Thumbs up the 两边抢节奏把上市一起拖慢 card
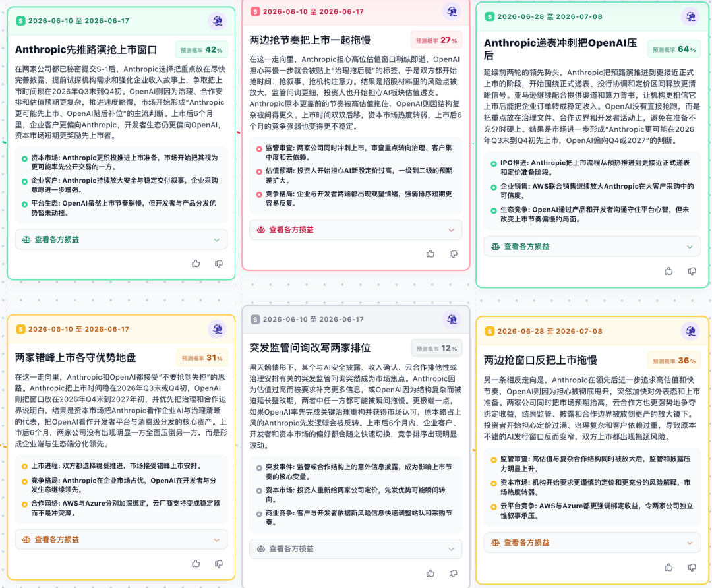 (430, 254)
